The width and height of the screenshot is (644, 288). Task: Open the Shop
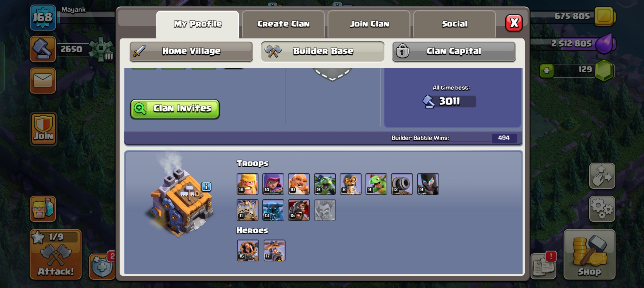(589, 254)
